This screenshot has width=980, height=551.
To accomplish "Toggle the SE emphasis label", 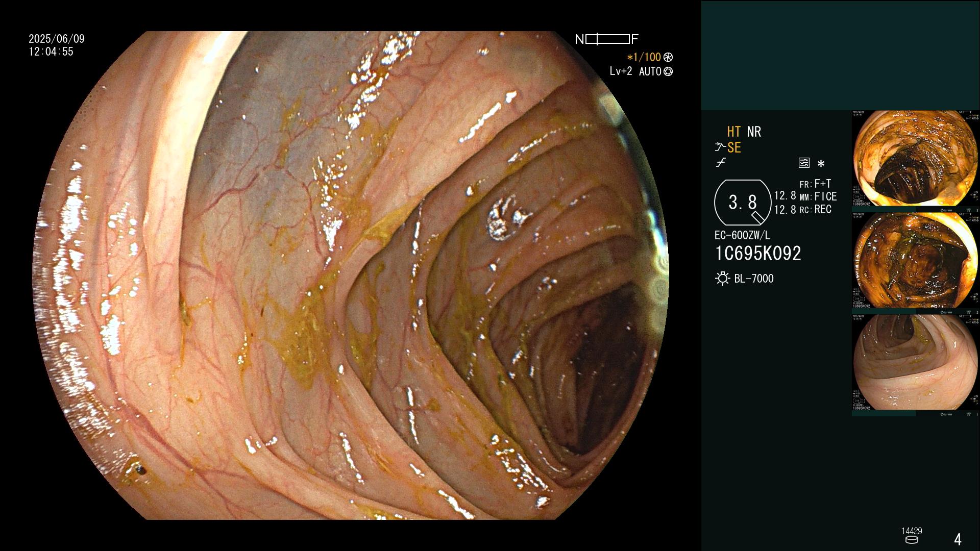I will tap(734, 147).
